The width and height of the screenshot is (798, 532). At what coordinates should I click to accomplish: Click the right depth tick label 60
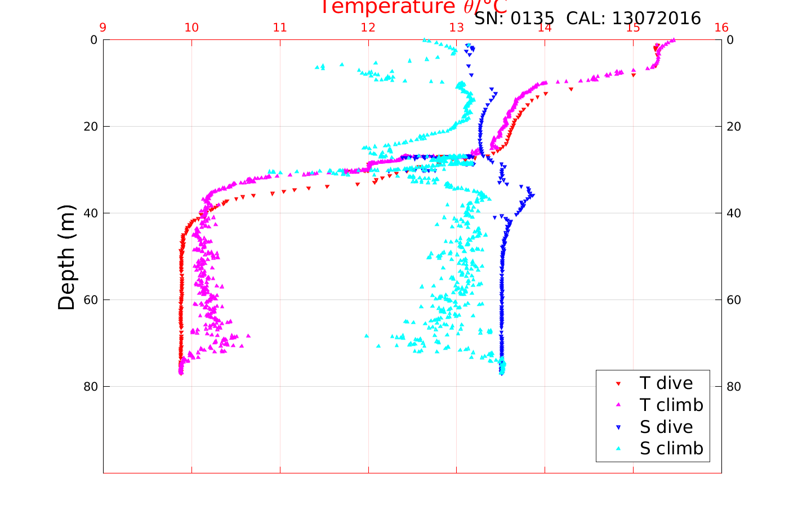(734, 300)
